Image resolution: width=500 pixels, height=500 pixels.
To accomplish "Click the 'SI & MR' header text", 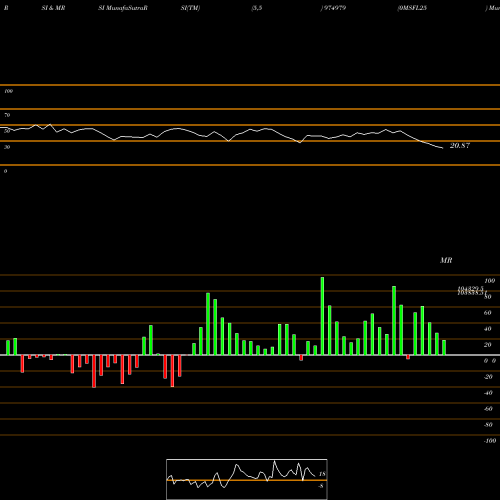I will [x=53, y=8].
